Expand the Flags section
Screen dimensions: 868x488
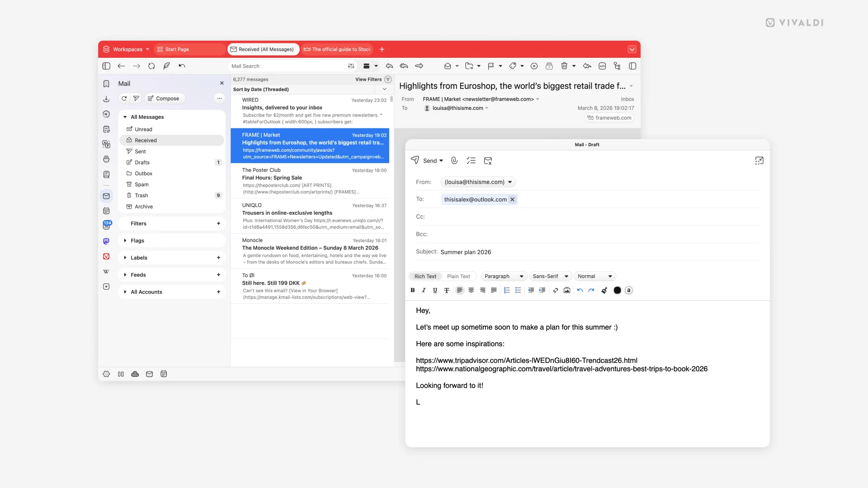coord(125,240)
